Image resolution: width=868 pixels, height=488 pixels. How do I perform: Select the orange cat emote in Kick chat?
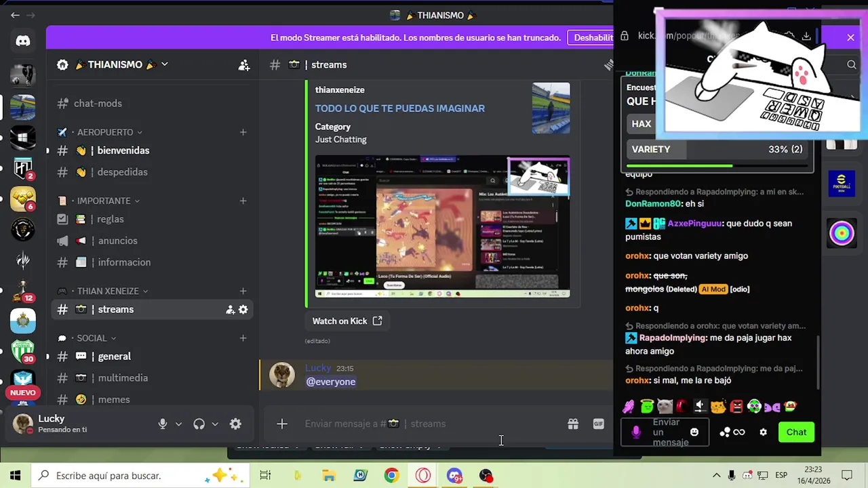[x=718, y=407]
